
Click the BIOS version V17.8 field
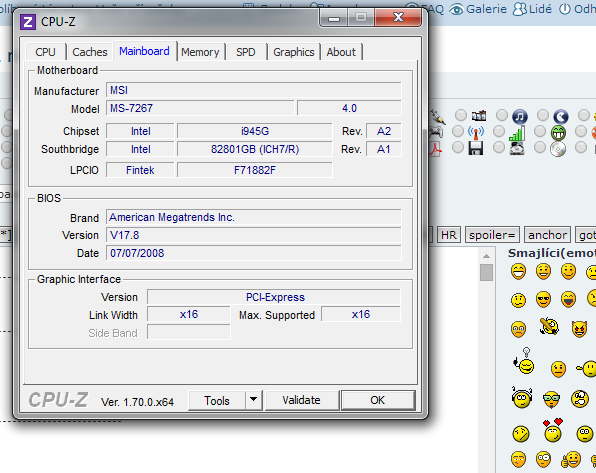click(254, 235)
